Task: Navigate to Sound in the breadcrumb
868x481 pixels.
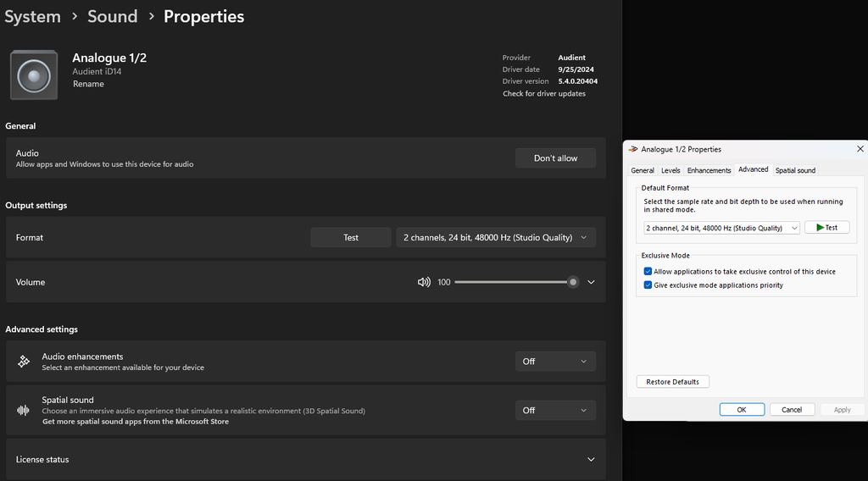Action: [112, 16]
